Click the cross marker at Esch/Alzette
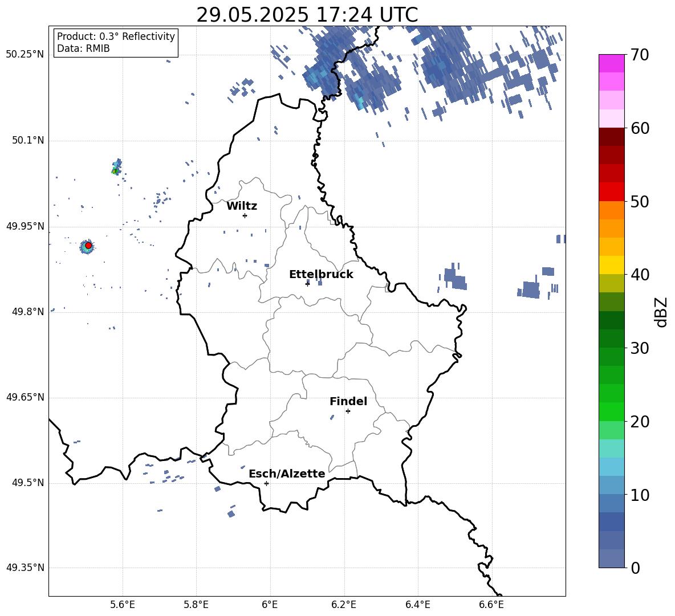 tap(266, 483)
